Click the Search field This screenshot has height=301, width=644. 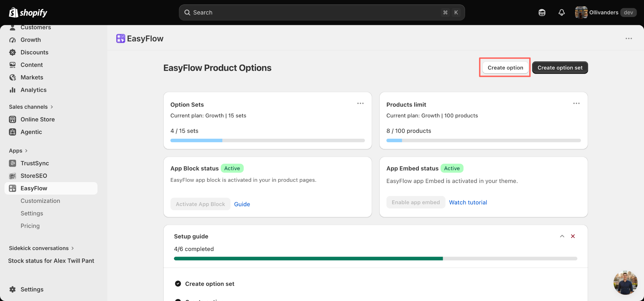pos(322,13)
